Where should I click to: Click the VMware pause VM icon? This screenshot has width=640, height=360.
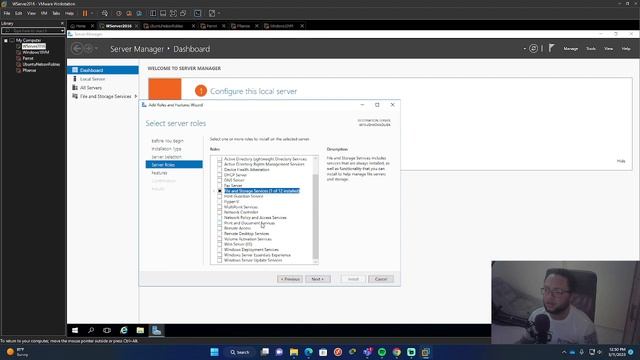85,13
